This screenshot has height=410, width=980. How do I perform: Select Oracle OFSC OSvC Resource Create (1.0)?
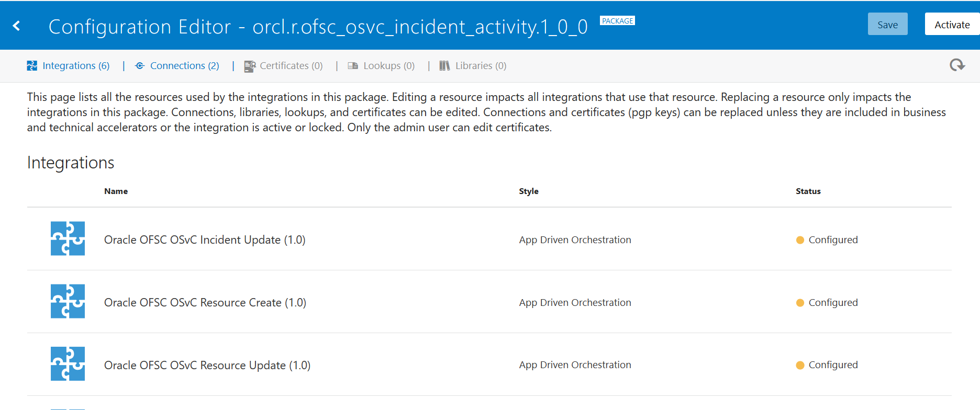(x=205, y=302)
